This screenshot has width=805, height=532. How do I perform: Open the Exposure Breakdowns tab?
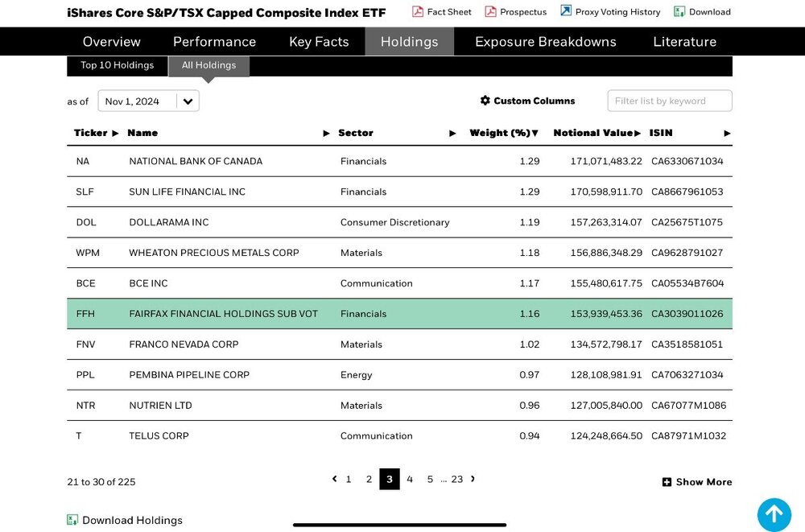[546, 42]
